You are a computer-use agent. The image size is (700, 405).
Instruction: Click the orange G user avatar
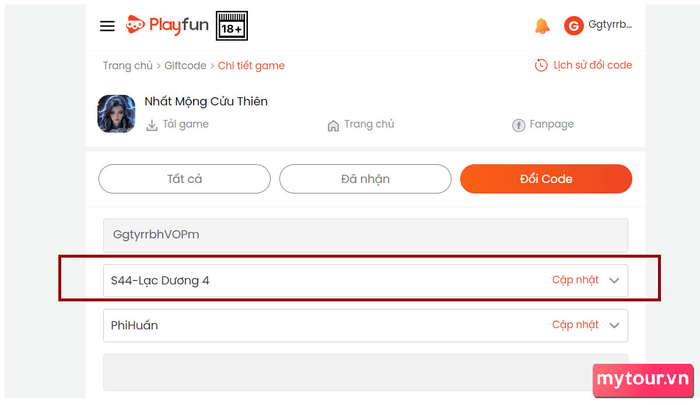pyautogui.click(x=573, y=26)
